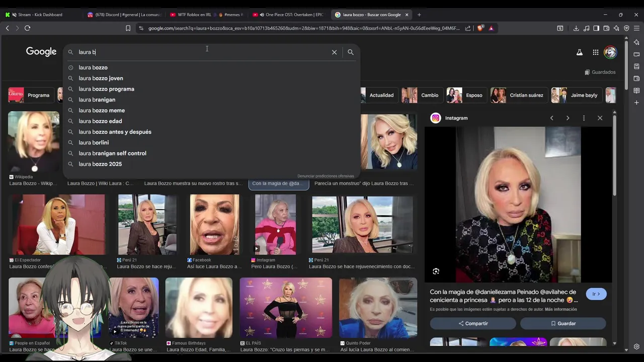Submit the search with the magnifier icon
644x362 pixels.
coord(351,52)
